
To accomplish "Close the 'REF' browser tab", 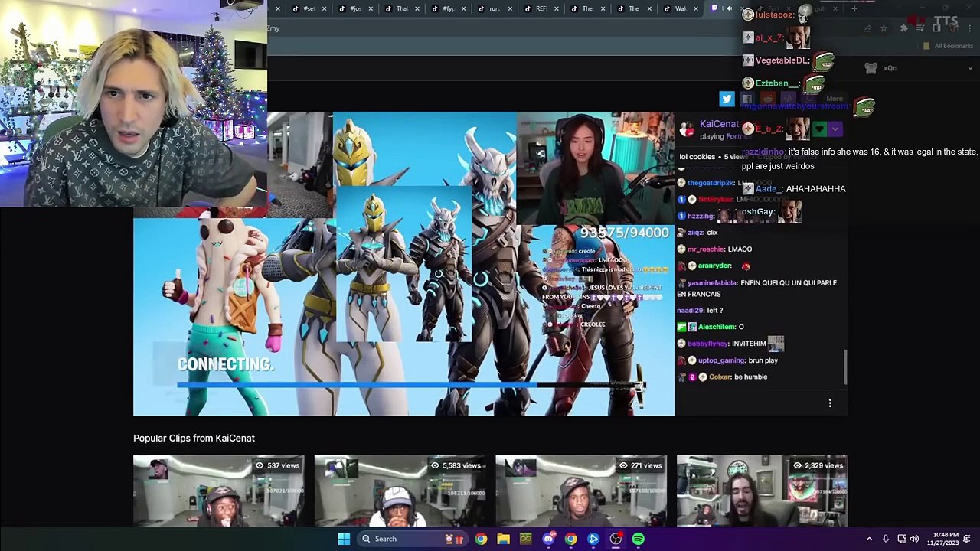I will point(556,8).
